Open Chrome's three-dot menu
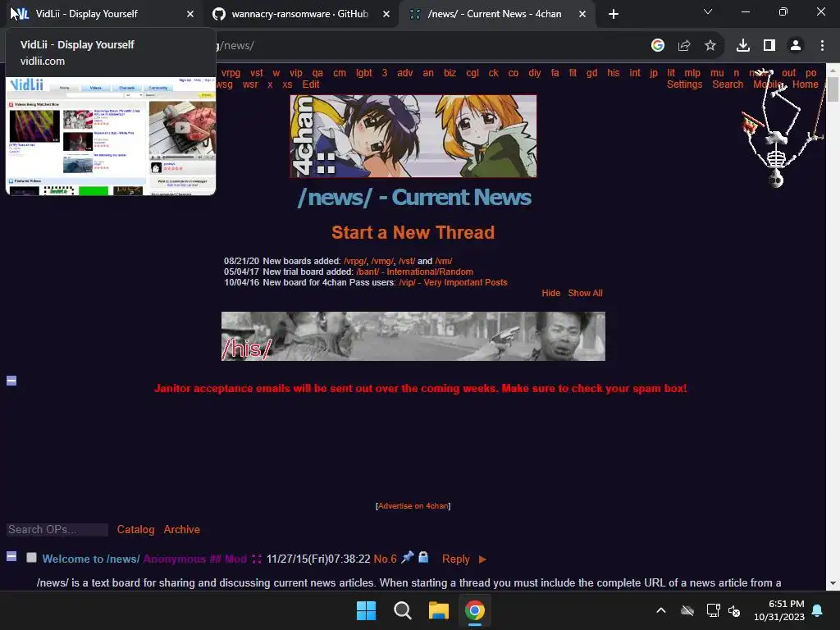The image size is (840, 630). coord(822,46)
